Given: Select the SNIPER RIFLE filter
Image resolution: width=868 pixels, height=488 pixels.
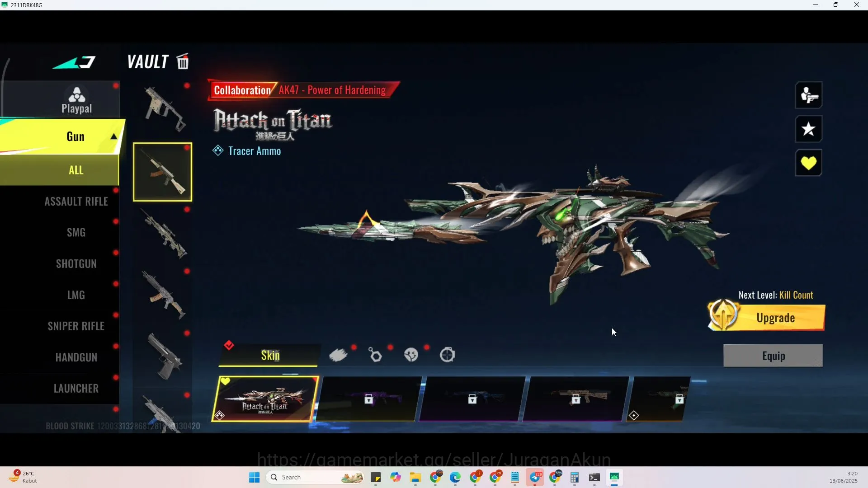Looking at the screenshot, I should point(76,326).
